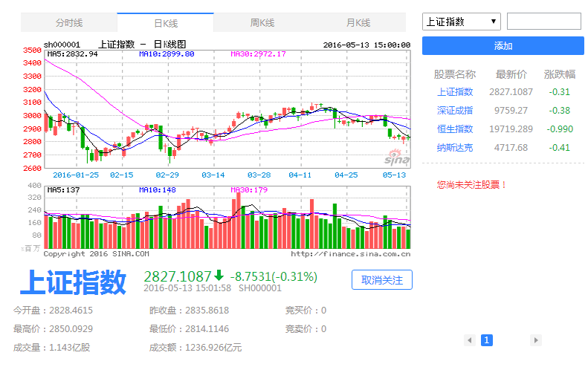Click the 取消关注 button
The image size is (588, 367).
[381, 280]
